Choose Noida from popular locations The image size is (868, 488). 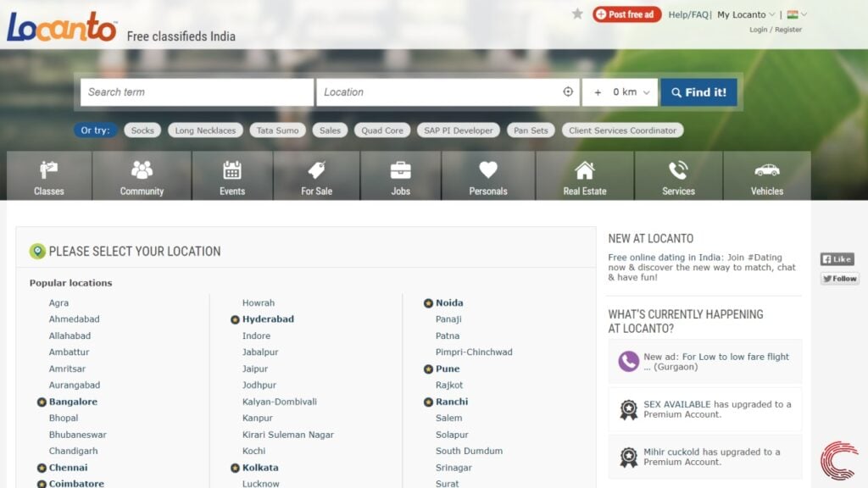click(449, 303)
